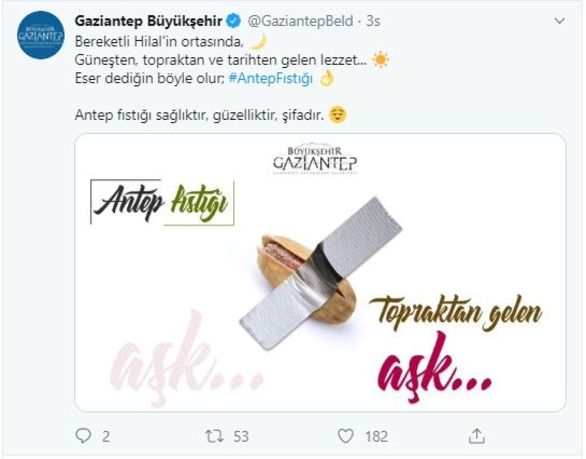
Task: Retweet using the retweet arrows icon
Action: point(214,436)
